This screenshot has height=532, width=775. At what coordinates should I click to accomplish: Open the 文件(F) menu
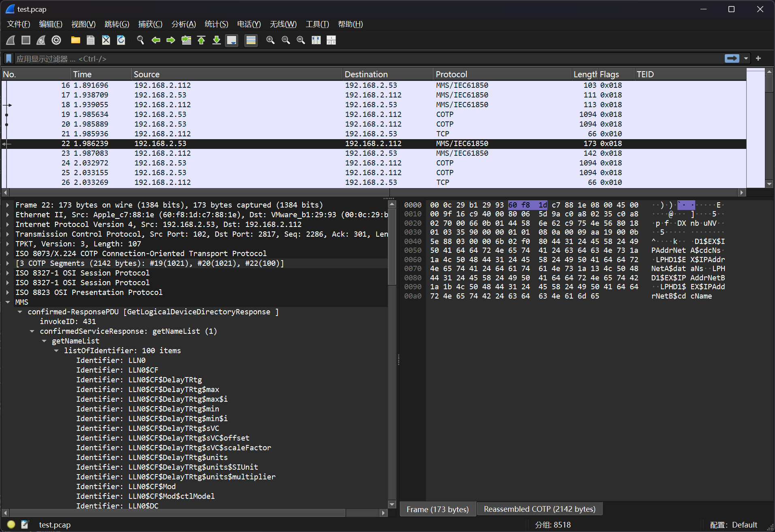pyautogui.click(x=19, y=24)
